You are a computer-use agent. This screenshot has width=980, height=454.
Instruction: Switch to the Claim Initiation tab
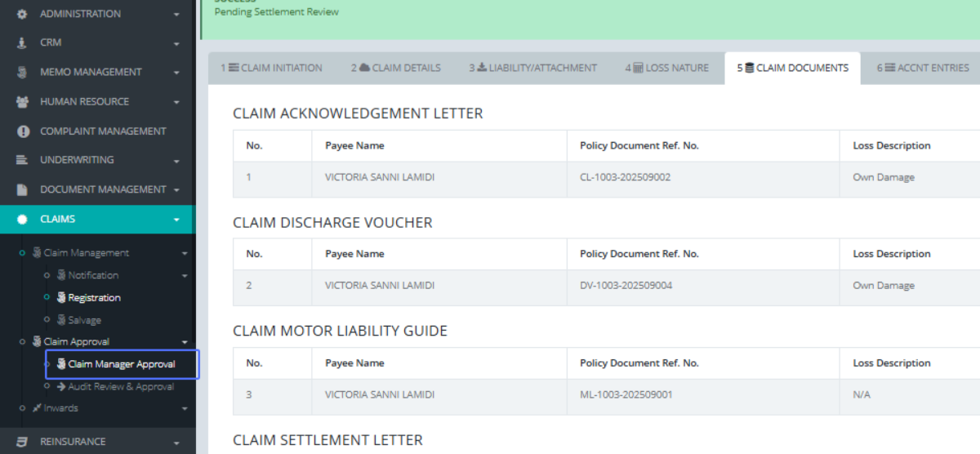coord(271,68)
